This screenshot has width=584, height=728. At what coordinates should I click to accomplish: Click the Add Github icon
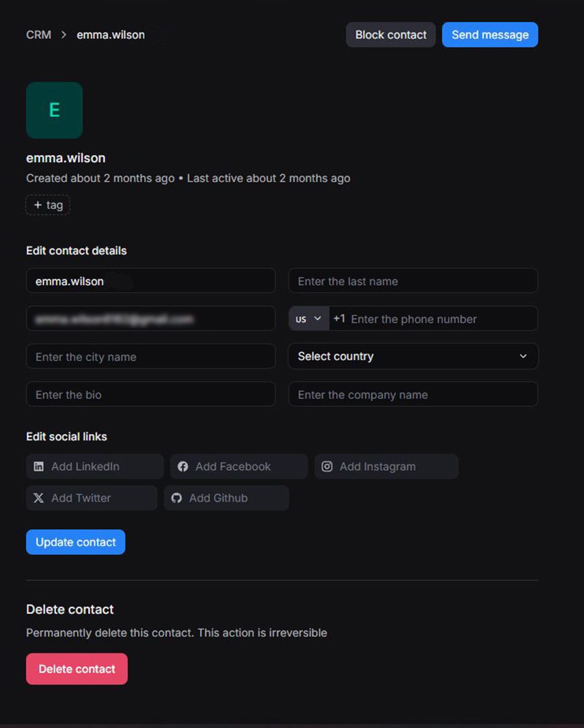pos(176,498)
